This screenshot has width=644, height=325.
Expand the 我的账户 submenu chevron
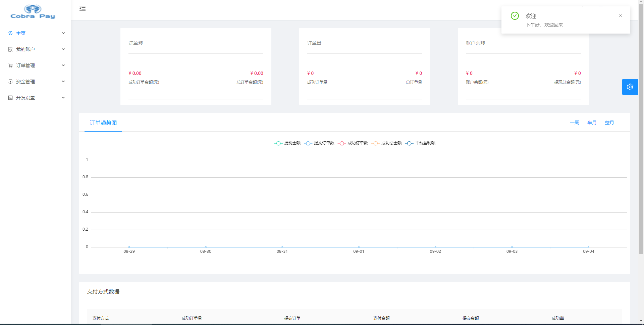pyautogui.click(x=63, y=49)
